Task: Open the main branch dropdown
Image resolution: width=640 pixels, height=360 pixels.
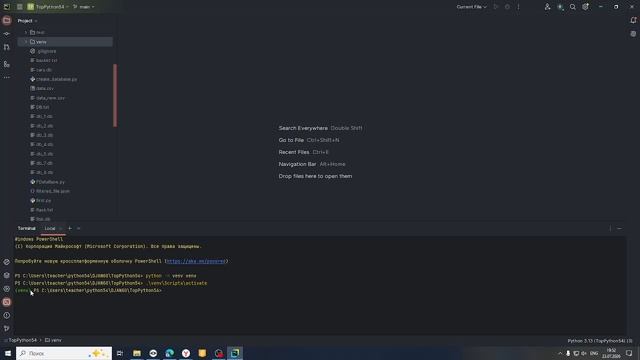Action: click(83, 7)
